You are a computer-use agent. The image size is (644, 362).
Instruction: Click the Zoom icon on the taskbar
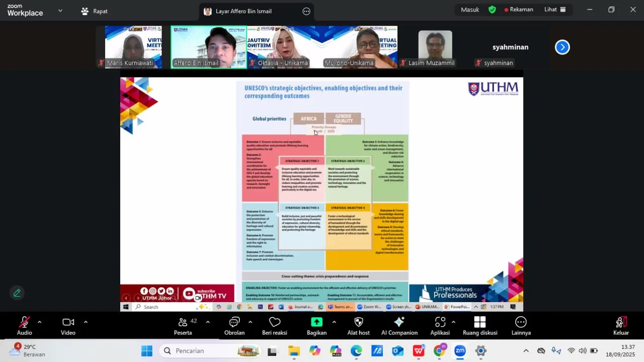[460, 351]
